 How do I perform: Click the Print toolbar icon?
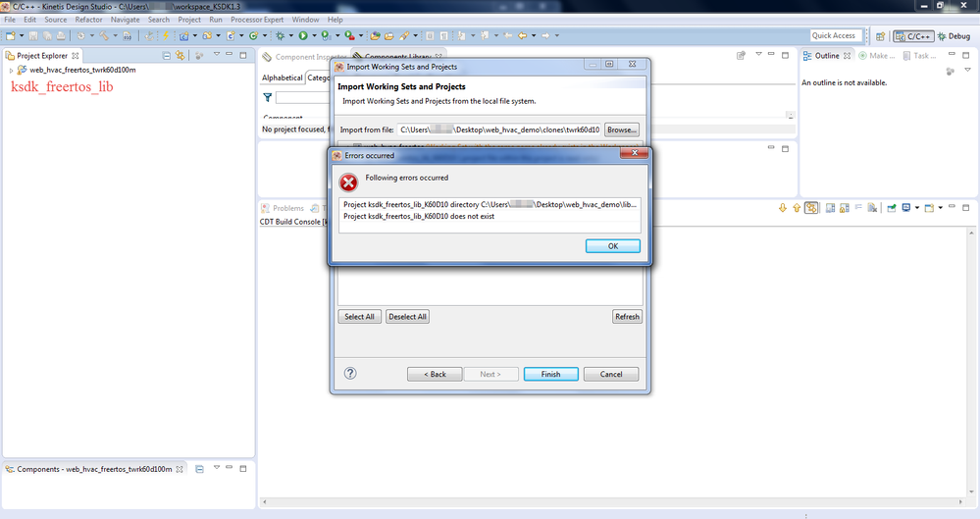(x=61, y=36)
